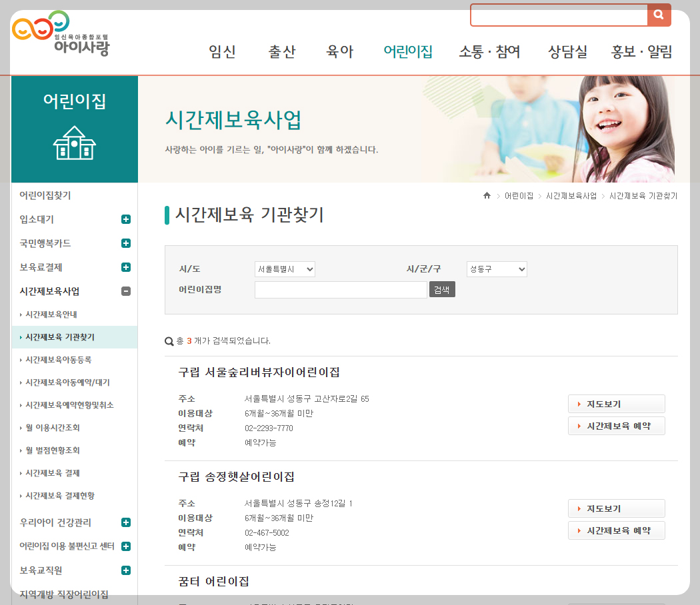The width and height of the screenshot is (700, 605).
Task: Expand the 입소대기 plus icon
Action: tap(126, 219)
